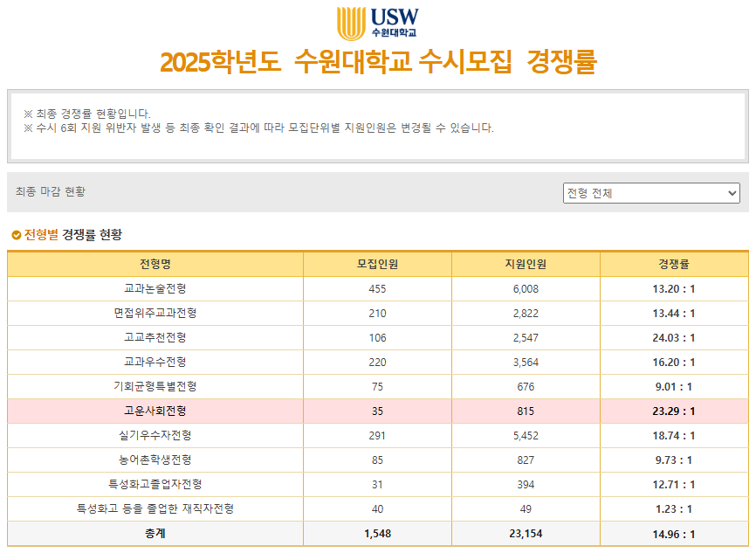
Task: Click recruitment quota 291
Action: point(377,436)
